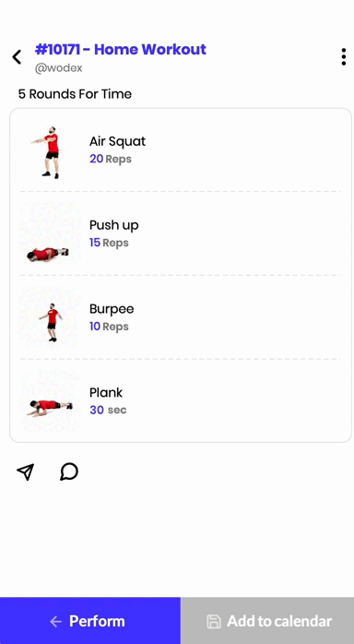
Task: Tap the arrow icon on Perform button
Action: pos(55,622)
